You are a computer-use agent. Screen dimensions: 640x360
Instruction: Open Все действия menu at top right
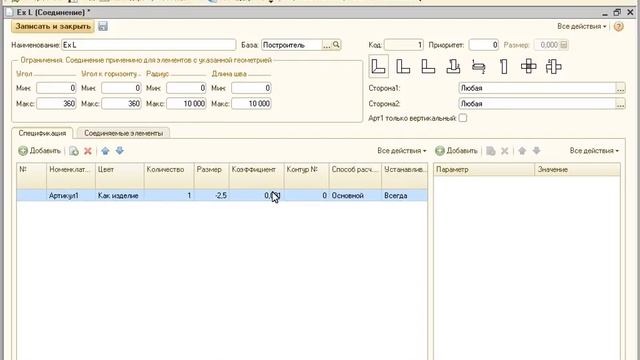coord(582,27)
